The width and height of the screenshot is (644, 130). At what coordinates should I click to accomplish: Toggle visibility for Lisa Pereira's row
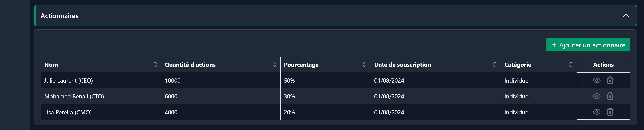point(597,112)
